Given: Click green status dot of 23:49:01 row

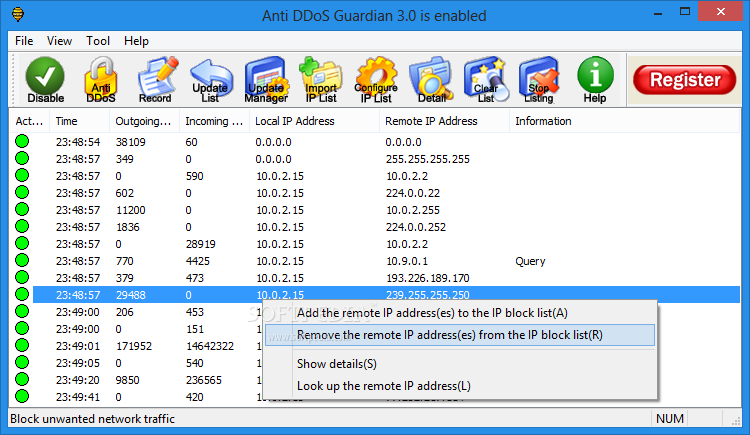Looking at the screenshot, I should click(22, 345).
